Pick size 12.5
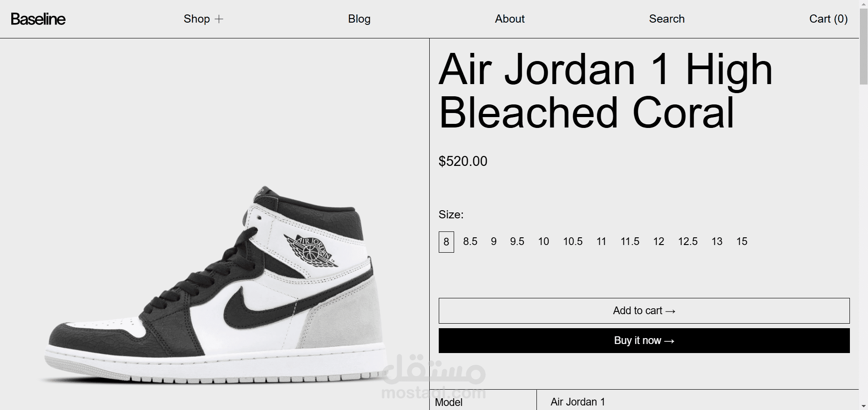The width and height of the screenshot is (868, 410). [x=688, y=241]
